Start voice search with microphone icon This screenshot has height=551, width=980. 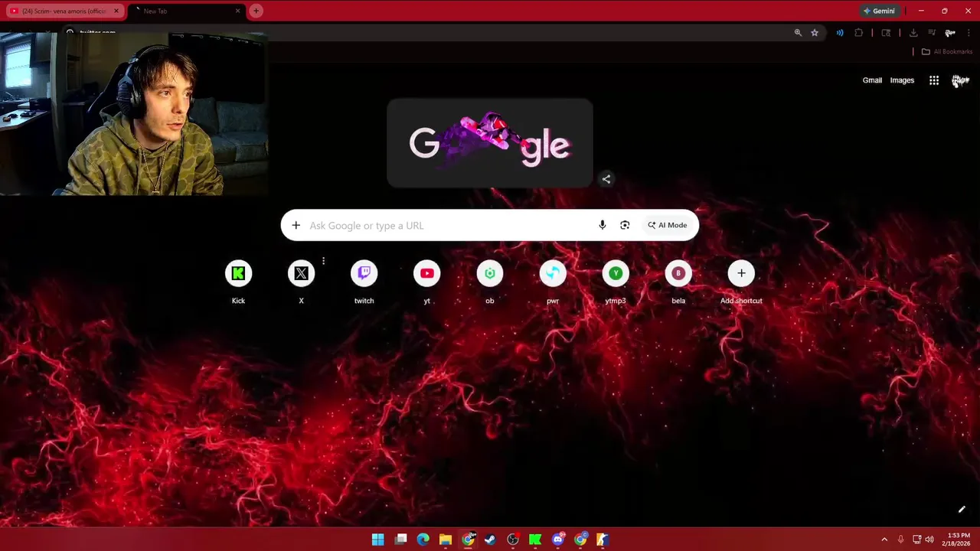[602, 225]
